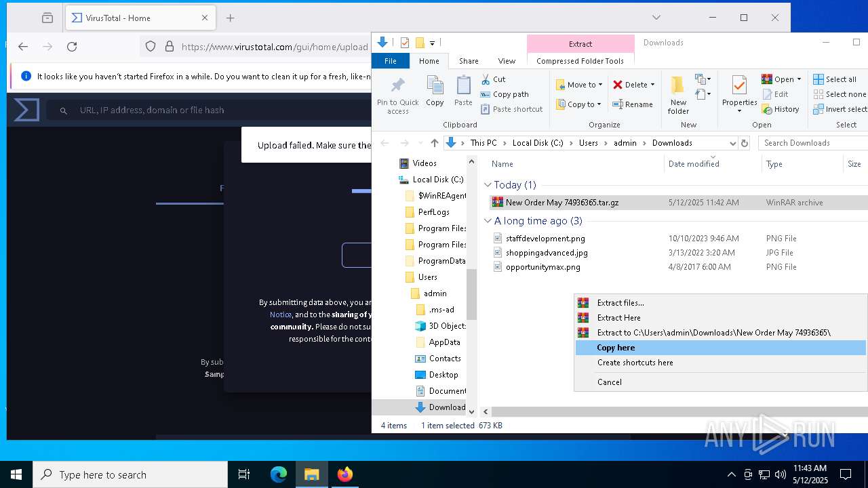The image size is (868, 488).
Task: Open the File tab
Action: 391,61
